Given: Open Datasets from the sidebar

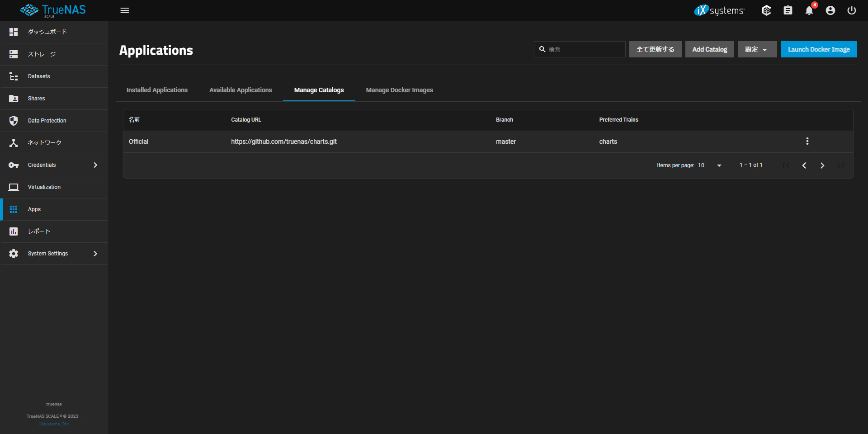Looking at the screenshot, I should 39,76.
